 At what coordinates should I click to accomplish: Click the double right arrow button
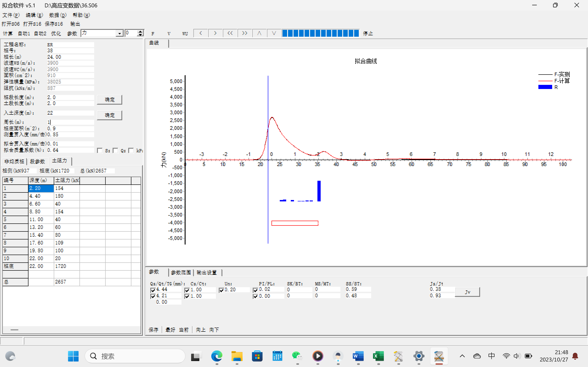[245, 33]
